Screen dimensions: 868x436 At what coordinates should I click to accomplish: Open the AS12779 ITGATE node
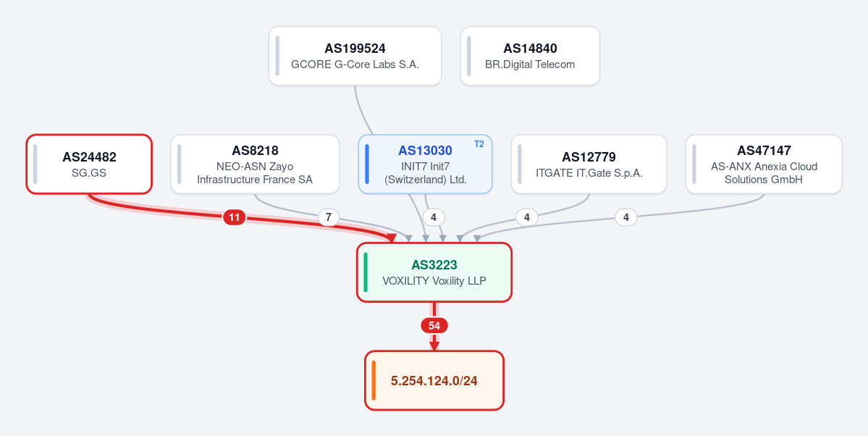tap(589, 164)
